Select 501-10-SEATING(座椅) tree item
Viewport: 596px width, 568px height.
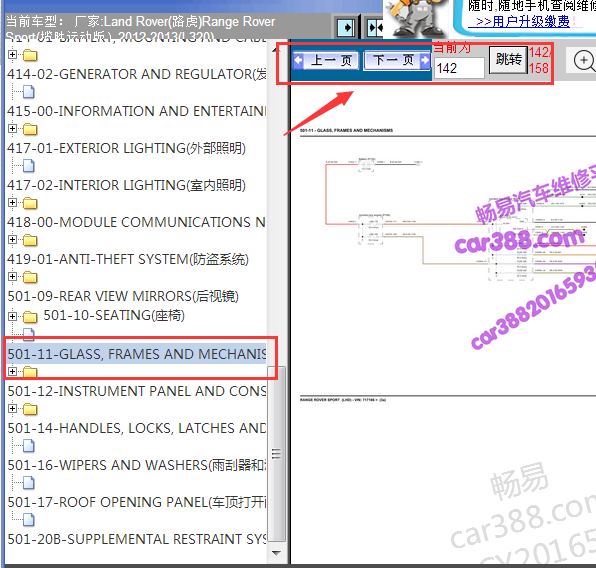click(114, 315)
